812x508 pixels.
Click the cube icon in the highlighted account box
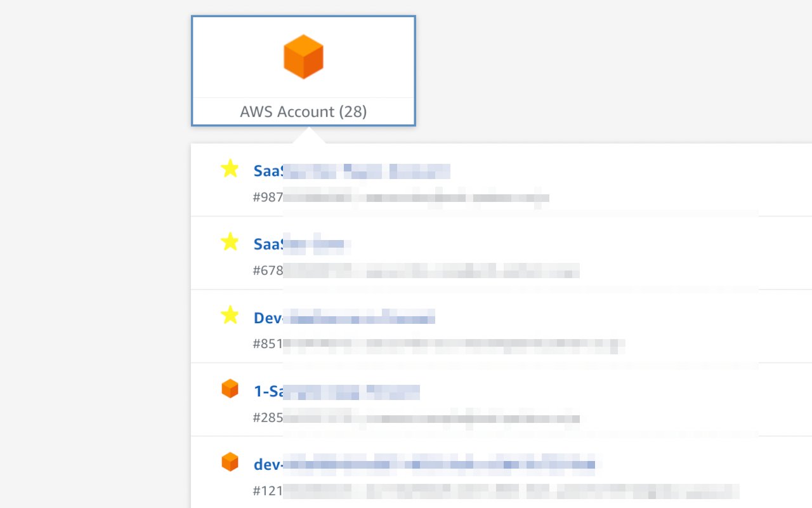[303, 57]
